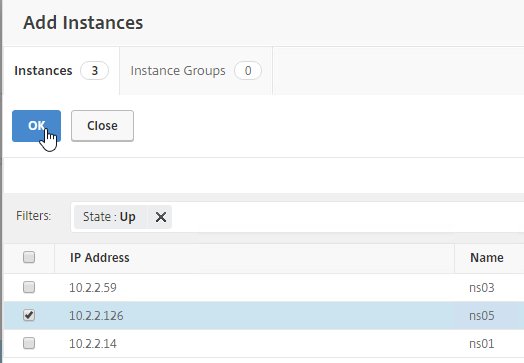Toggle the select-all checkbox in header
This screenshot has height=363, width=524.
(x=29, y=257)
